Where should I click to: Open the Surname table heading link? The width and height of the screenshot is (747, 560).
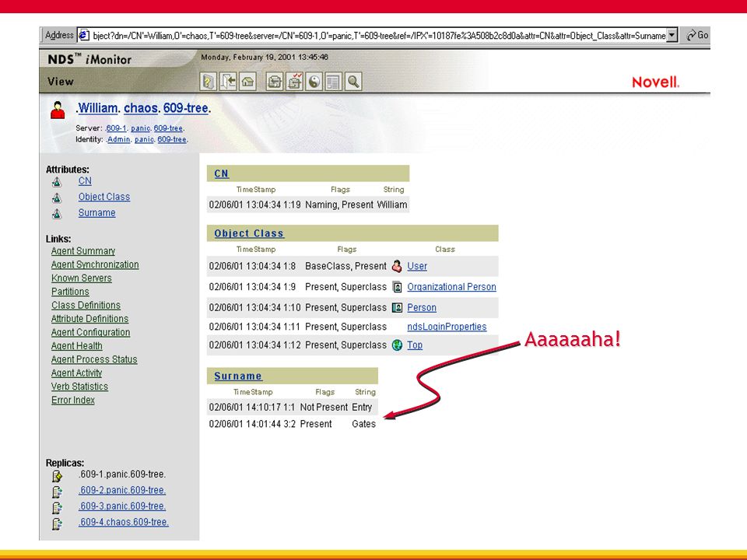click(238, 376)
